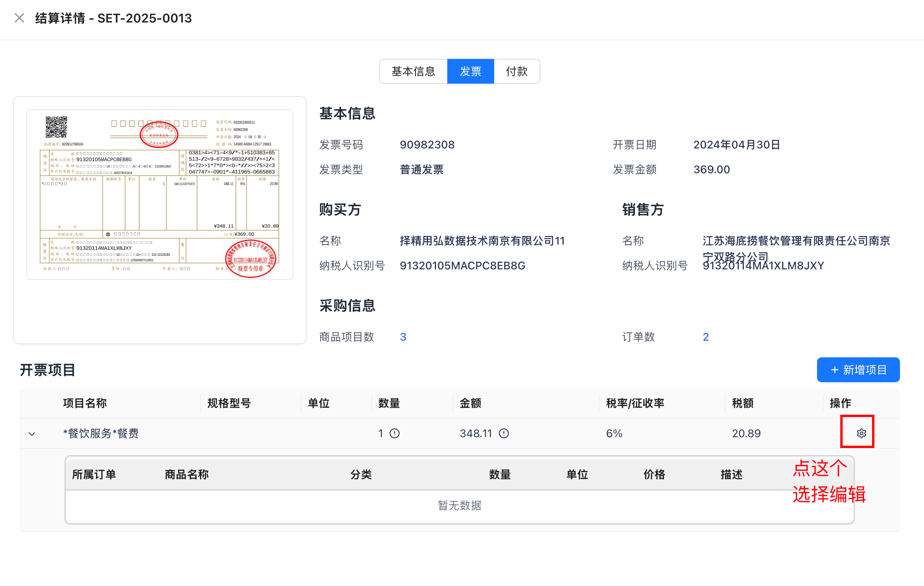The image size is (924, 586).
Task: Click the 所属订单 sub-table header
Action: [94, 474]
